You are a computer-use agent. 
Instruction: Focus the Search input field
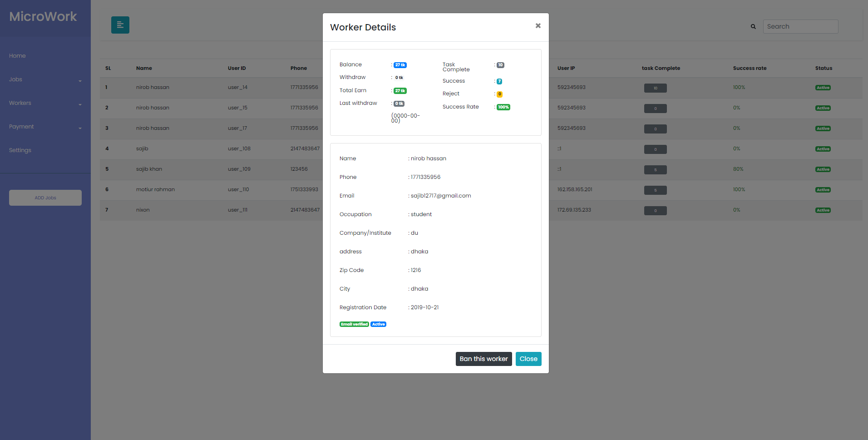tap(800, 26)
